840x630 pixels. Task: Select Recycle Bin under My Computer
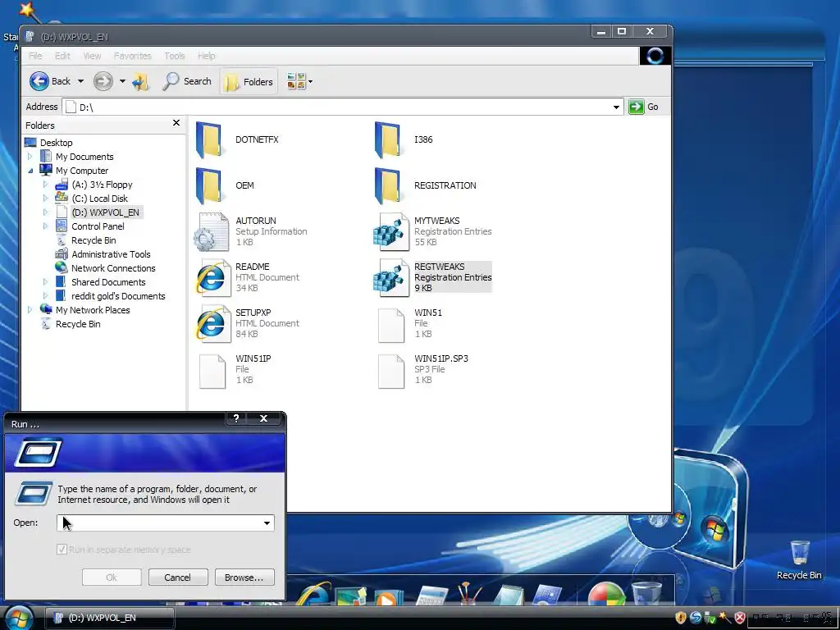[94, 240]
